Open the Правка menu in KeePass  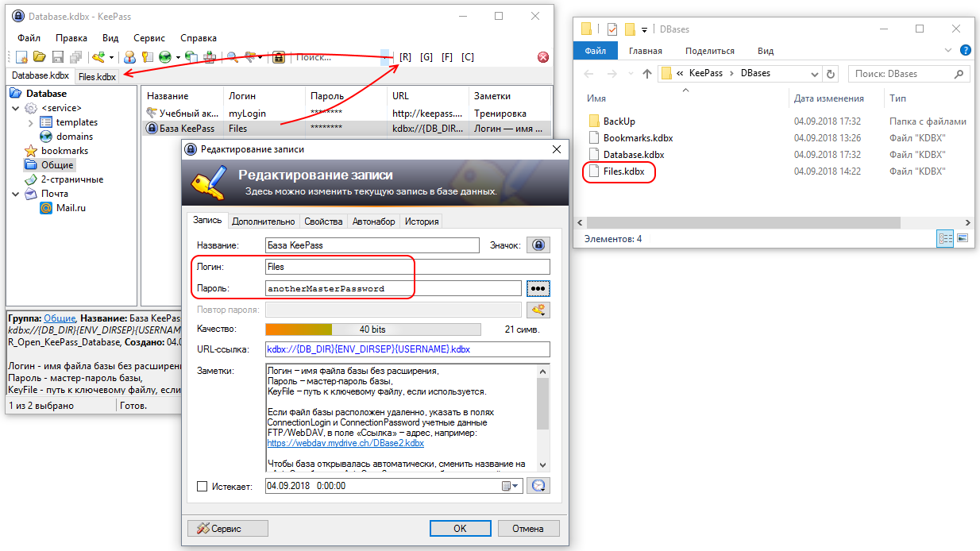[x=71, y=37]
